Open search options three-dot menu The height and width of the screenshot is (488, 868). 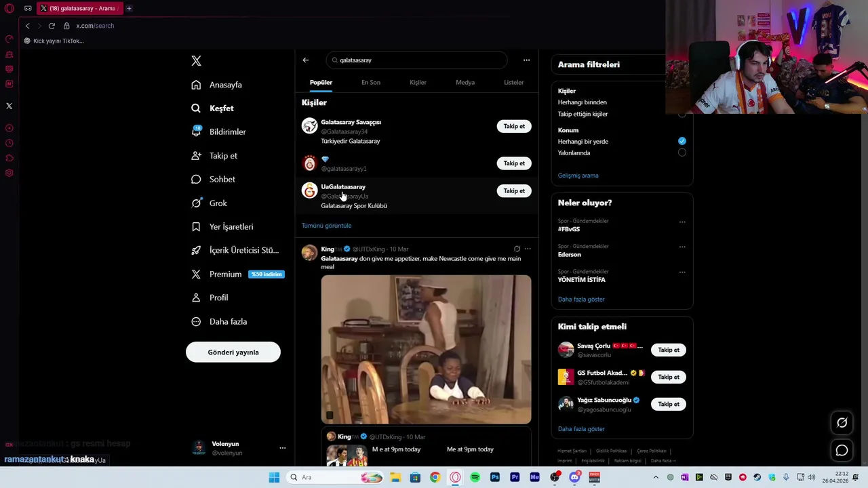[526, 60]
